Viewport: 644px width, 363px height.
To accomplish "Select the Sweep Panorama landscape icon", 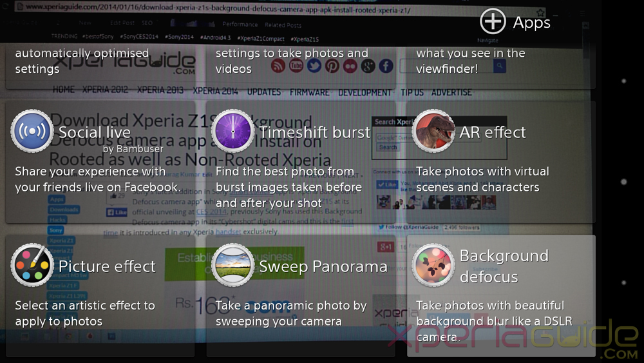I will pyautogui.click(x=233, y=265).
